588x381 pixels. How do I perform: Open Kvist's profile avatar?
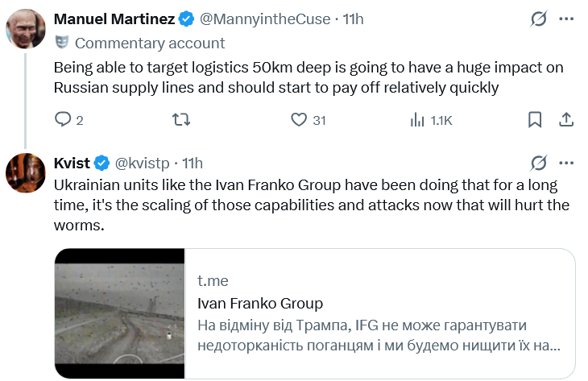click(25, 172)
